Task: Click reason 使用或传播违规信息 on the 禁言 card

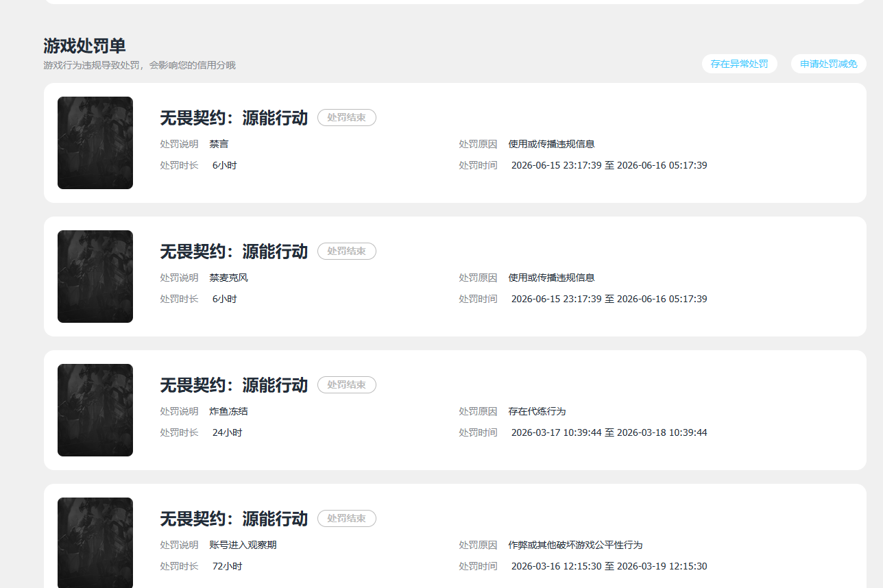Action: click(x=551, y=144)
